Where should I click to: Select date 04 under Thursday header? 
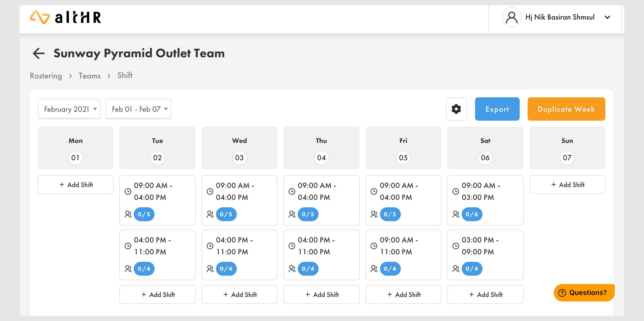point(321,158)
